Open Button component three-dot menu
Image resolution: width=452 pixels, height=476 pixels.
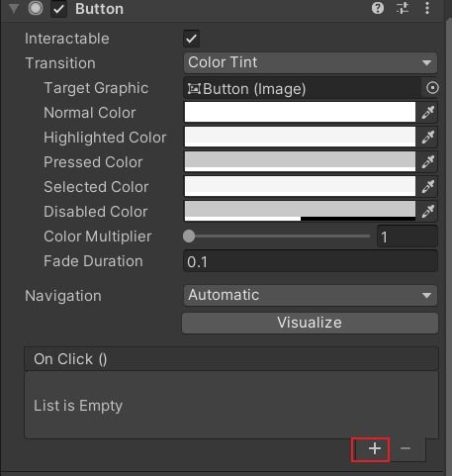pos(427,8)
